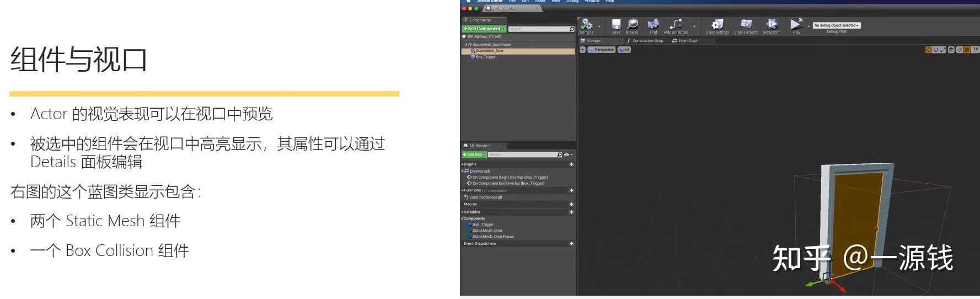
Task: Click the Macros section header
Action: [x=470, y=204]
